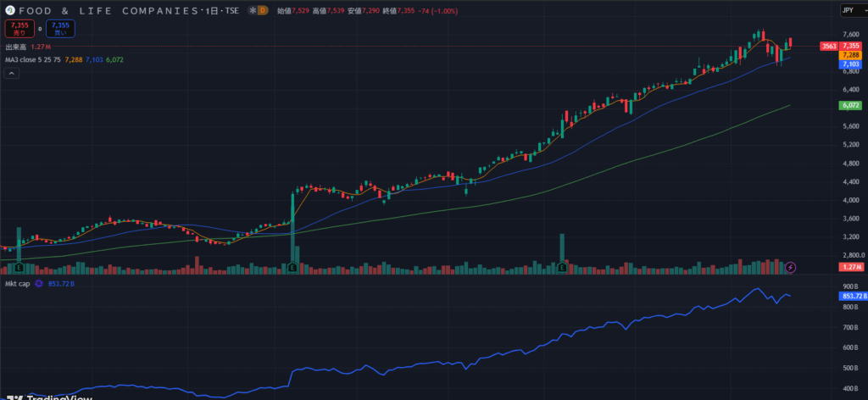Viewport: 868px width, 400px height.
Task: Click the blue 7,103 price axis label
Action: point(851,64)
